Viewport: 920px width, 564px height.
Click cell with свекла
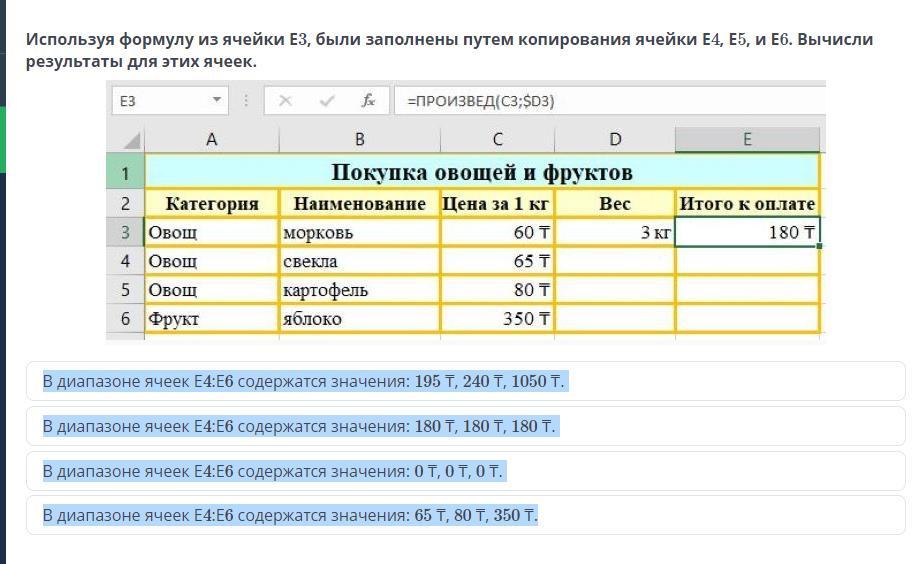pyautogui.click(x=360, y=261)
